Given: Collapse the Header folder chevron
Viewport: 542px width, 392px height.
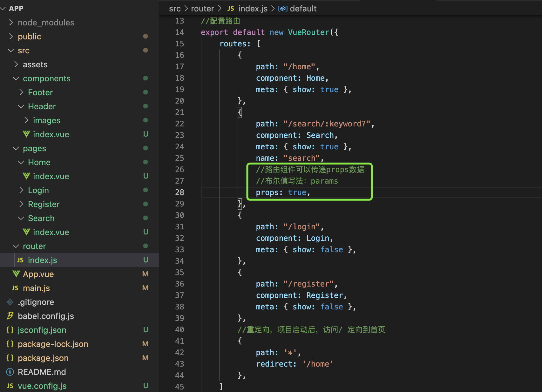Looking at the screenshot, I should click(21, 106).
